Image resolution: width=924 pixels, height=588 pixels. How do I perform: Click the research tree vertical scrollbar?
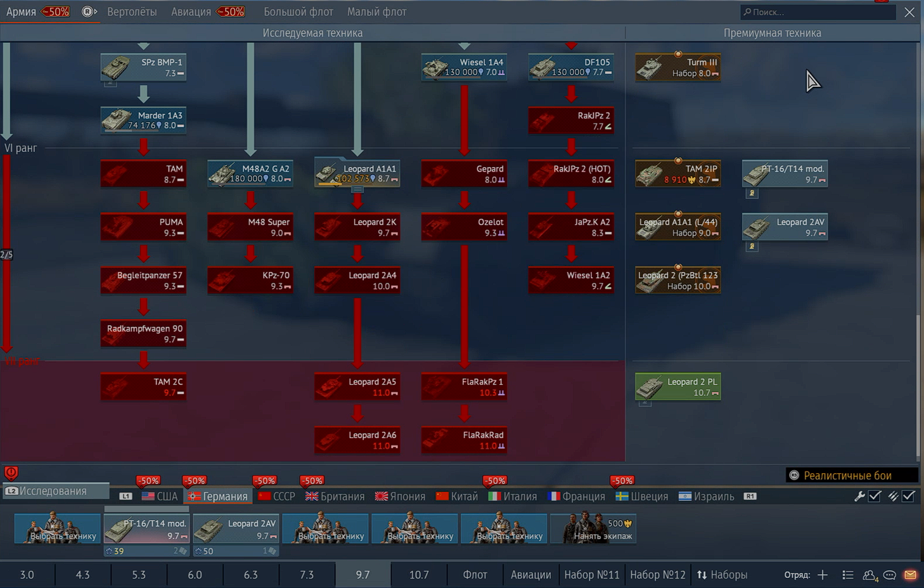click(918, 387)
